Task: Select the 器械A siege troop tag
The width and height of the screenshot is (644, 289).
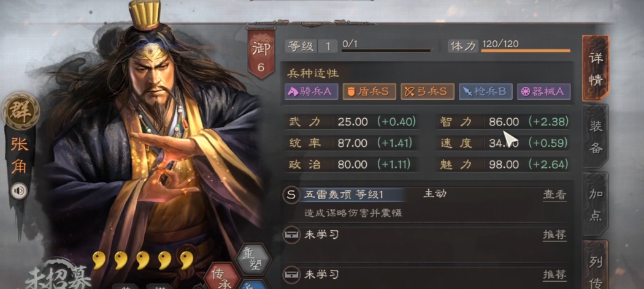Action: (544, 91)
